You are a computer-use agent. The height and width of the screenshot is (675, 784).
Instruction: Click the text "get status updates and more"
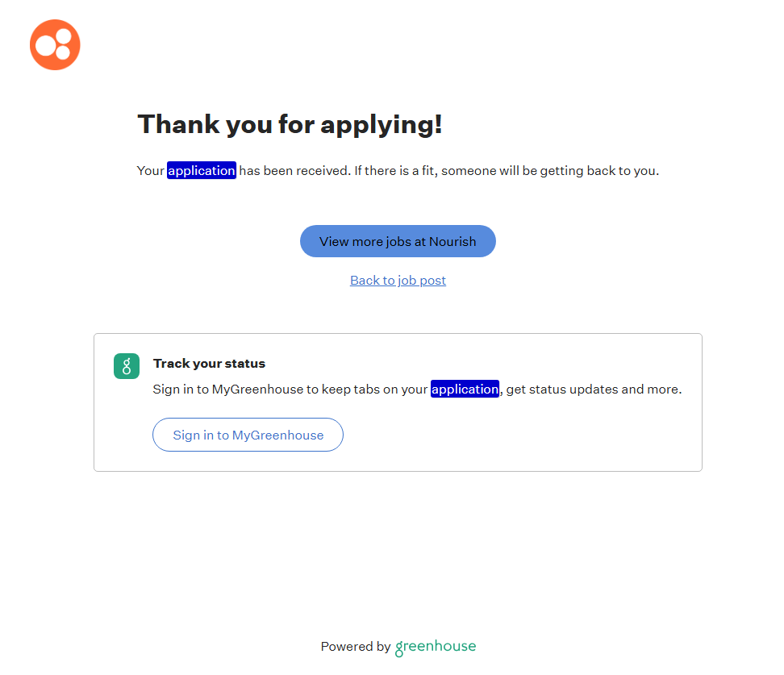point(594,390)
